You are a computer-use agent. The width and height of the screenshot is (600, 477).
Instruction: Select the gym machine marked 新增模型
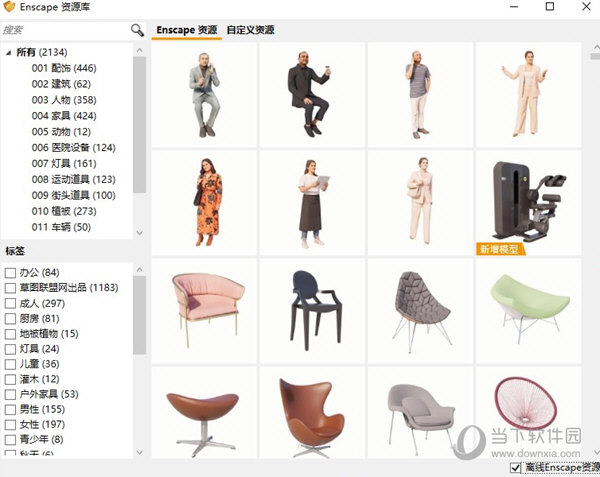tap(528, 203)
